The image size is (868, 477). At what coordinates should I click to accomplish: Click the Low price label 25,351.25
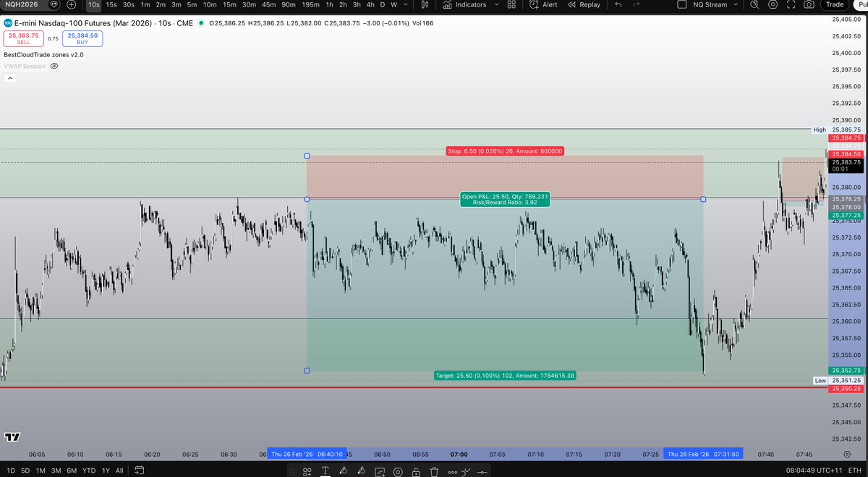[x=846, y=380]
